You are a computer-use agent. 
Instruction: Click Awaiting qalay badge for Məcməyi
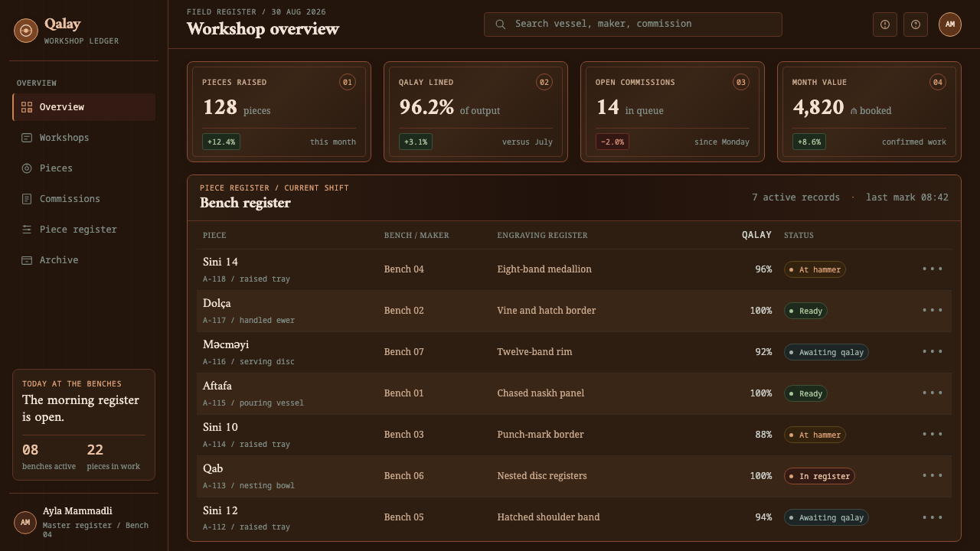[x=826, y=352]
